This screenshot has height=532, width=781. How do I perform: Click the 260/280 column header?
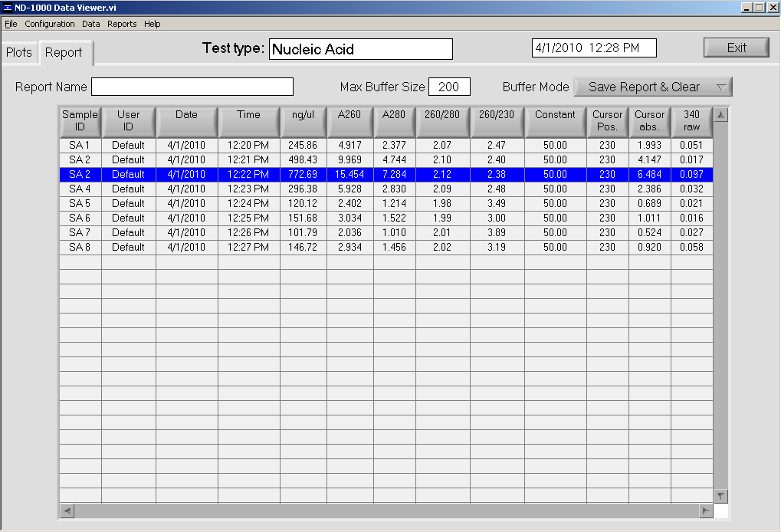pos(442,122)
